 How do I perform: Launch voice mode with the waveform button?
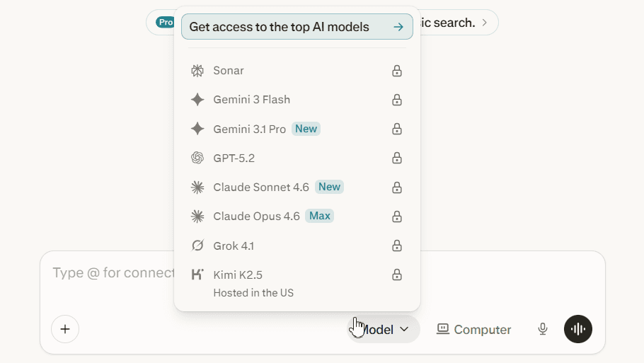pyautogui.click(x=578, y=329)
